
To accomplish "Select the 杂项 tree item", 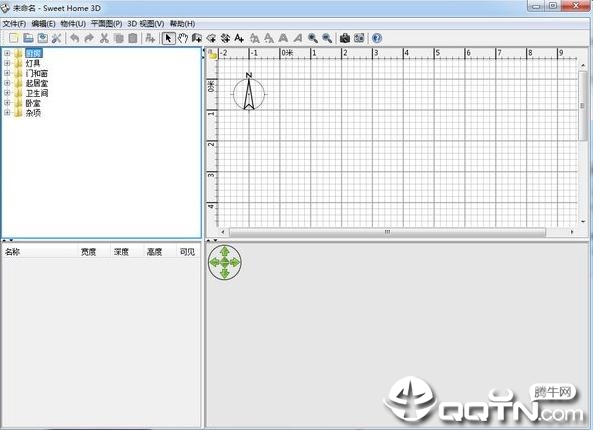I will point(33,112).
